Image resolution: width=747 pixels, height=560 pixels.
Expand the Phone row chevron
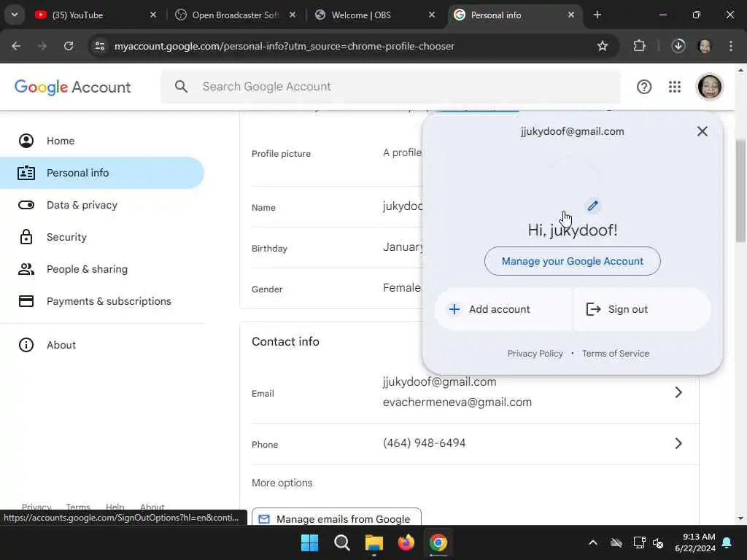point(678,443)
